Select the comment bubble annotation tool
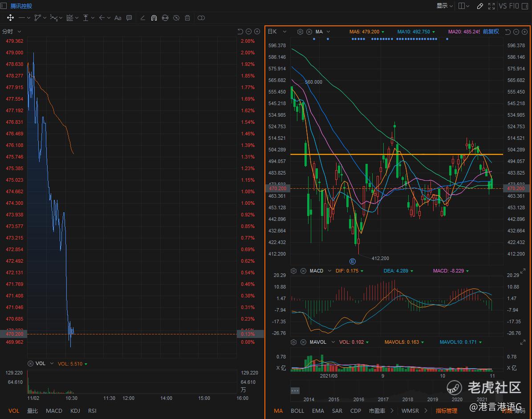The image size is (532, 419). tap(129, 18)
